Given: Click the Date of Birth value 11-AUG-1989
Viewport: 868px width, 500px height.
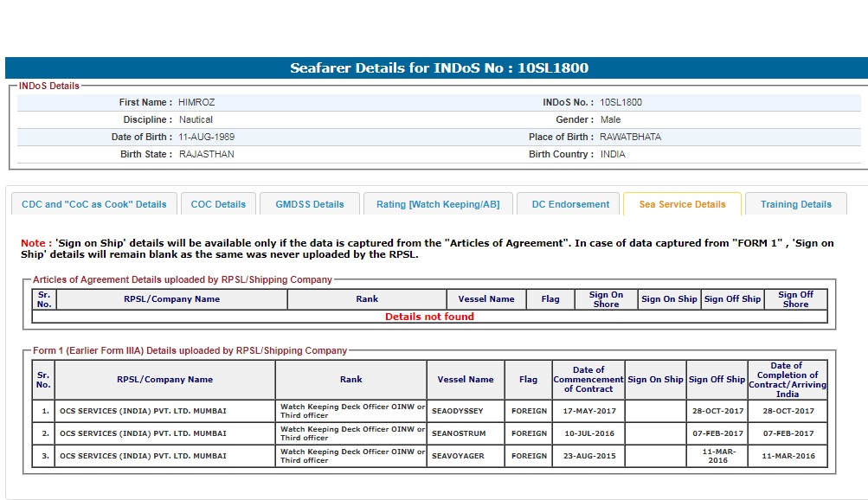Looking at the screenshot, I should point(206,137).
